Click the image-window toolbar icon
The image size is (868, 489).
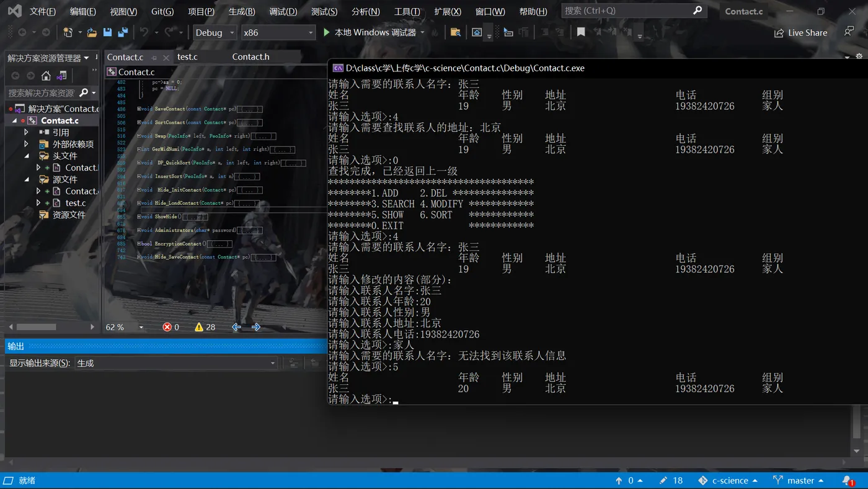pos(477,32)
